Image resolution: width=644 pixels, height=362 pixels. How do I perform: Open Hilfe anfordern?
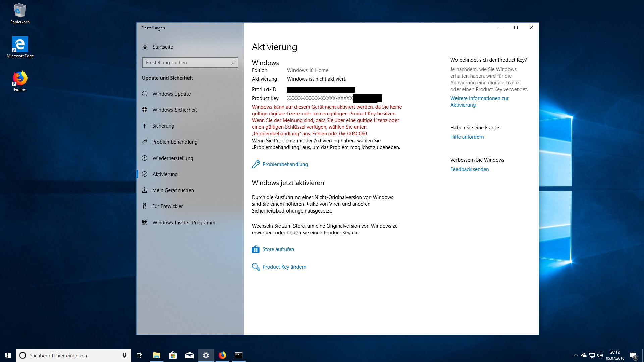pyautogui.click(x=467, y=137)
